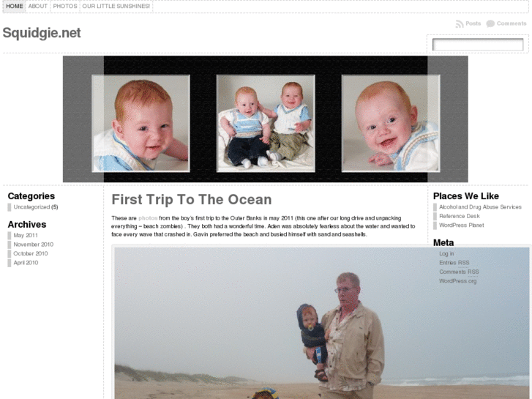
Task: View the May 2011 archive
Action: [26, 235]
